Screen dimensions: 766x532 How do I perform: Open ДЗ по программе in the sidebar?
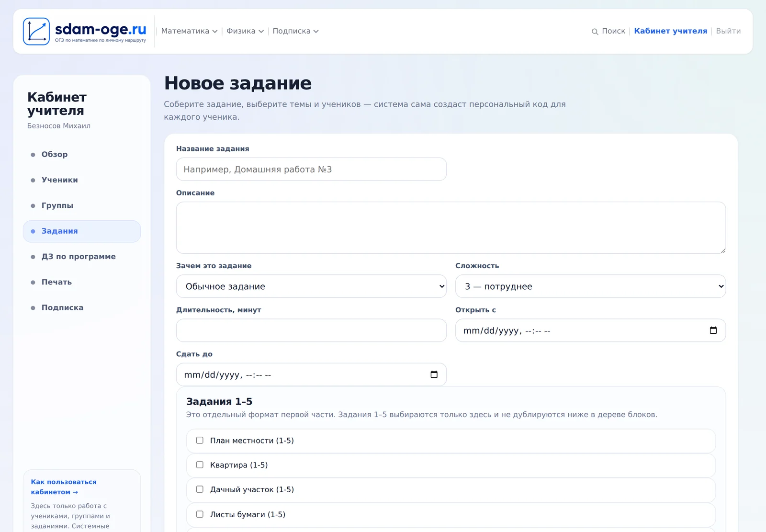[82, 257]
